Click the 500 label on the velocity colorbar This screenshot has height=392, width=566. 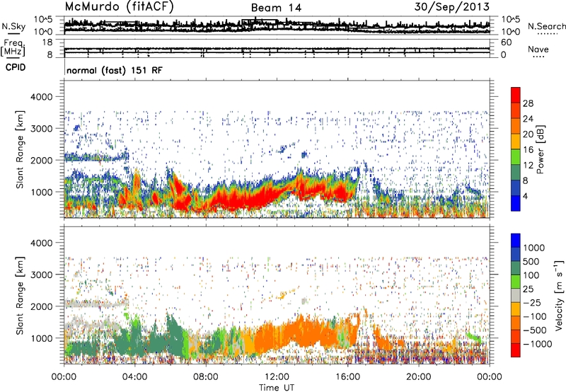point(531,262)
